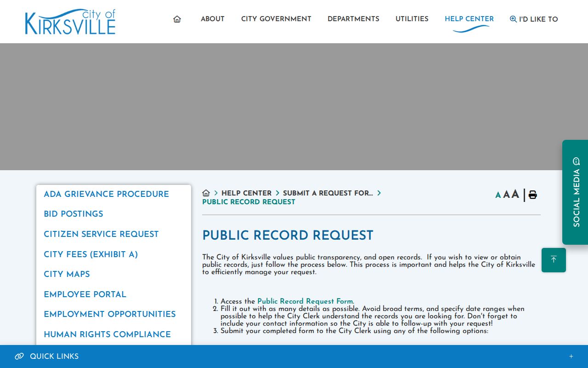The image size is (588, 368).
Task: Click Public Record Request breadcrumb text
Action: click(249, 202)
